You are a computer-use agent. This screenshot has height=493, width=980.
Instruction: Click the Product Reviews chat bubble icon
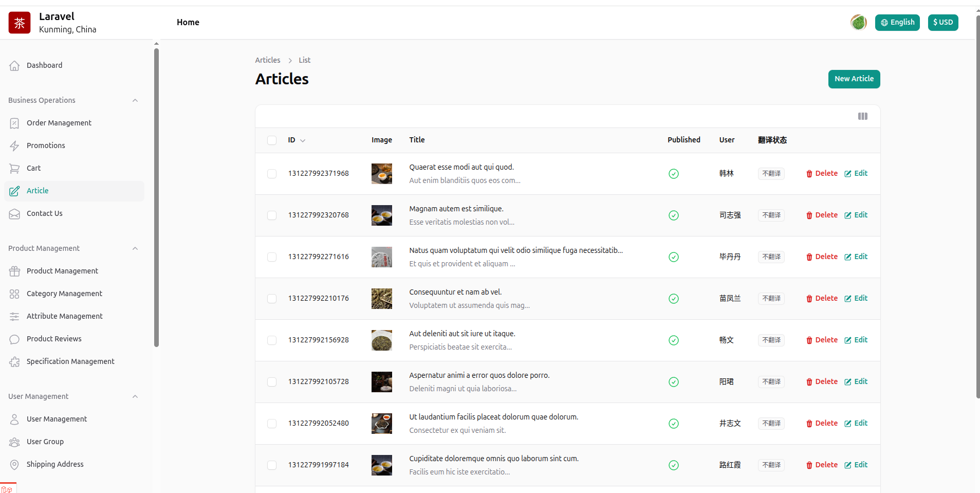click(14, 339)
